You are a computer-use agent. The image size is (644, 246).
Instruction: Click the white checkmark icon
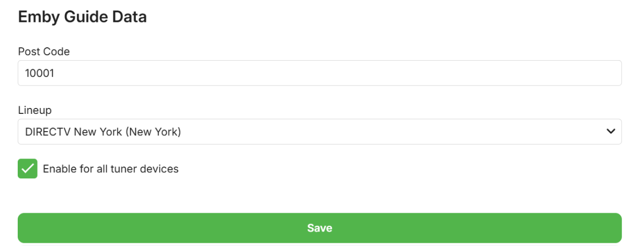point(28,169)
